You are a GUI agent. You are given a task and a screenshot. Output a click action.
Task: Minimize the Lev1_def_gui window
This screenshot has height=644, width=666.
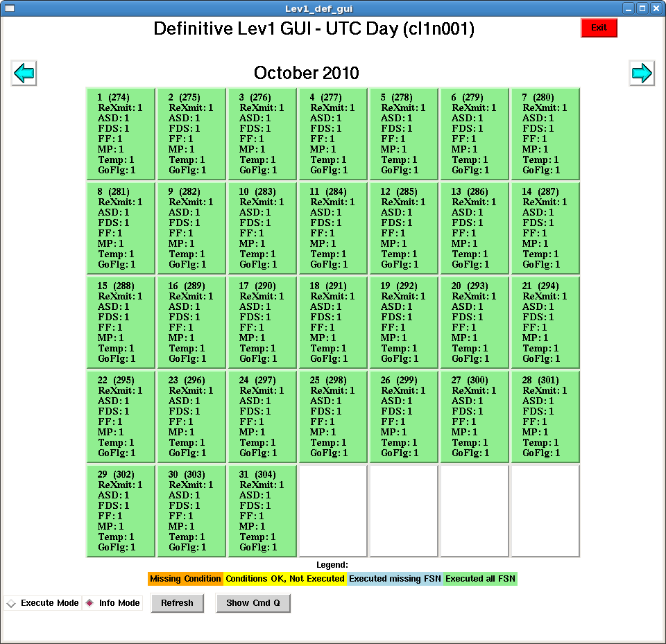628,8
